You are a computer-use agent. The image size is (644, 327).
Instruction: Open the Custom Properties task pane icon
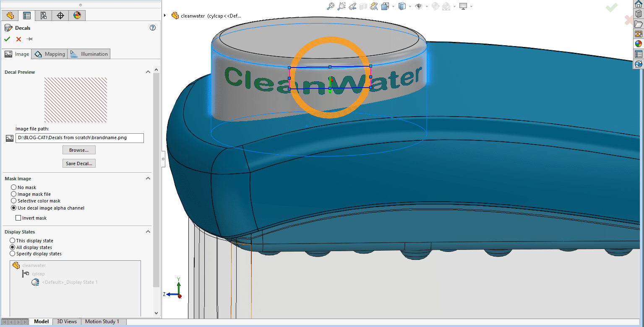(x=639, y=54)
